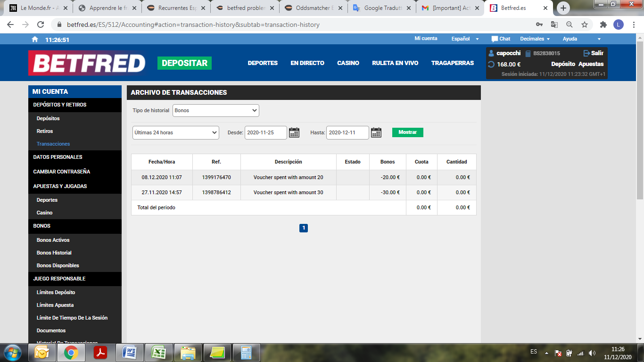Click the zoom magnifier in address bar

(570, 25)
